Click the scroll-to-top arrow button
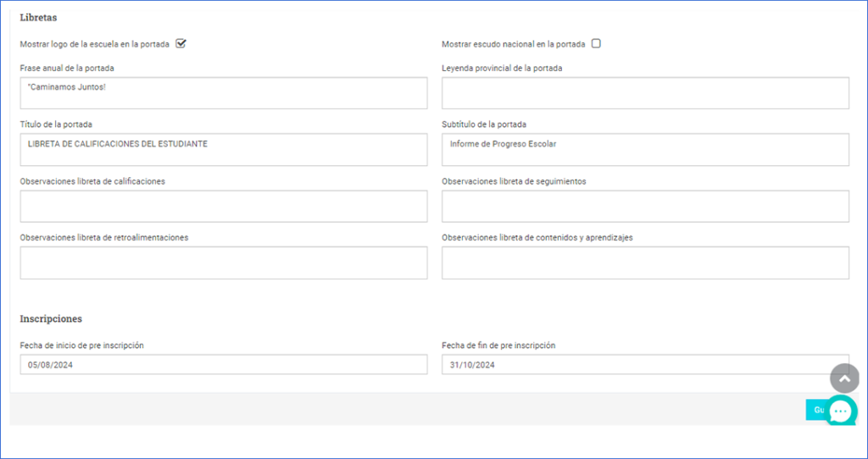This screenshot has width=868, height=459. (x=844, y=379)
